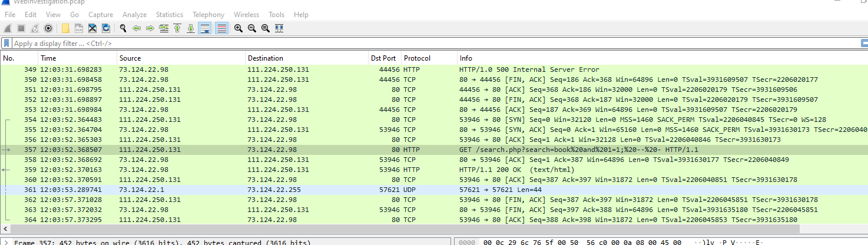The width and height of the screenshot is (868, 245).
Task: Go forward in packet history
Action: pyautogui.click(x=150, y=28)
